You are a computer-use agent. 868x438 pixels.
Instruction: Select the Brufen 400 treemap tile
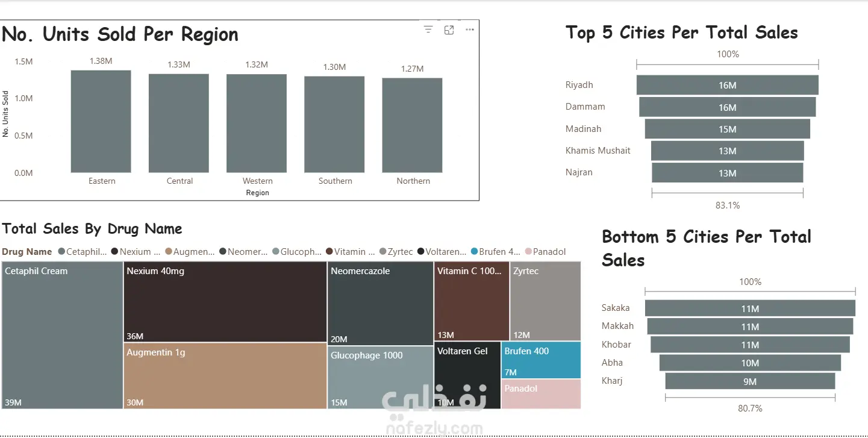(x=542, y=360)
